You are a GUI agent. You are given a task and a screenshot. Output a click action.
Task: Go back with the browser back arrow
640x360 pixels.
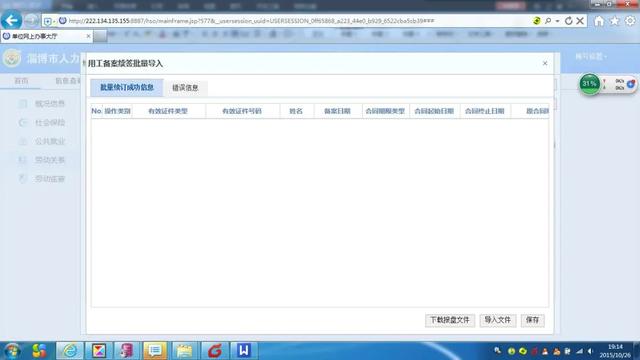tap(12, 21)
